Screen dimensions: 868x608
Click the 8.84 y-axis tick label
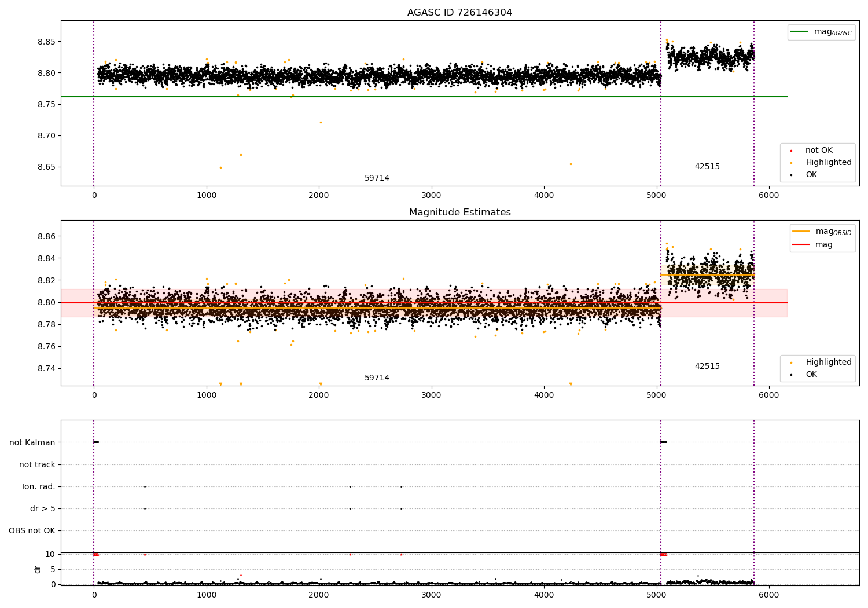(47, 258)
